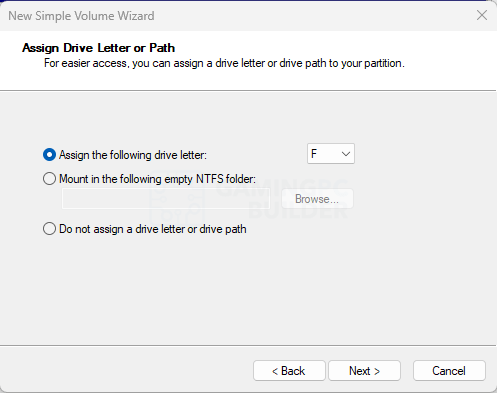Click the 'For easier access' description text

224,63
